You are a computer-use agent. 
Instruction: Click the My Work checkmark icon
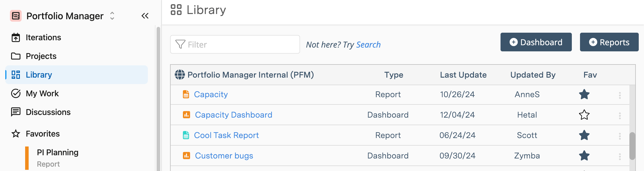tap(16, 93)
